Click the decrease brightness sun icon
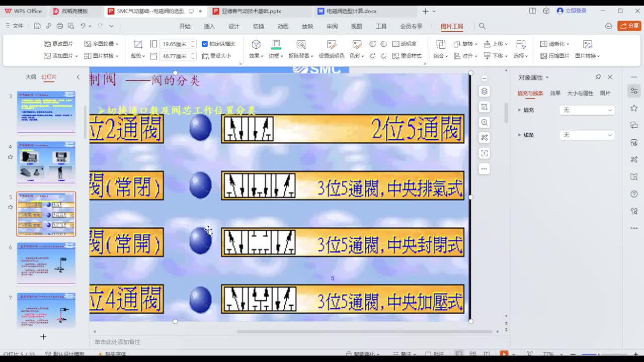 384,56
